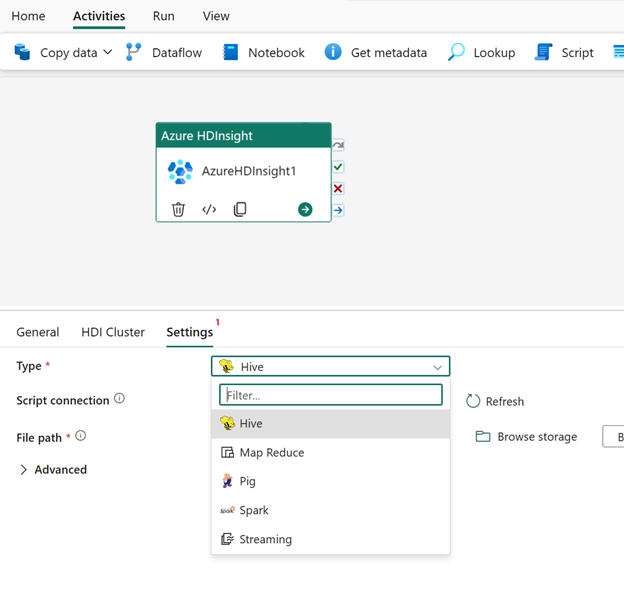Click the green arrow on AzureHDInsight1 activity
The image size is (624, 596).
[x=305, y=209]
